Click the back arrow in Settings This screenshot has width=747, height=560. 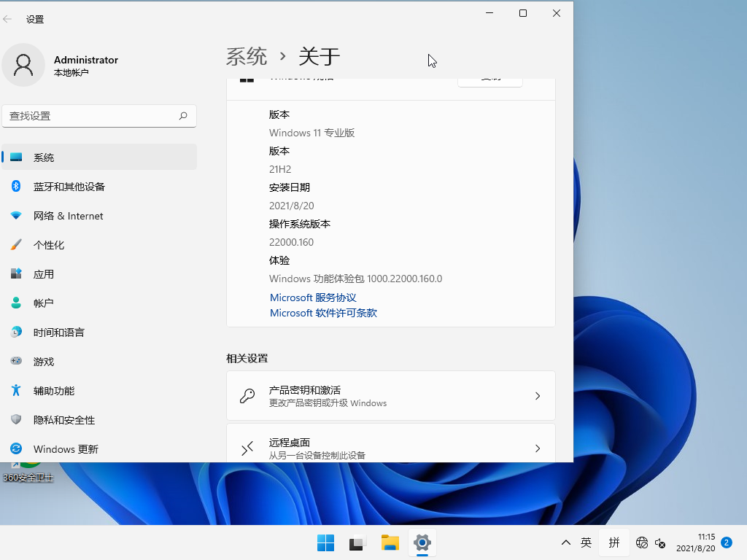click(x=8, y=19)
